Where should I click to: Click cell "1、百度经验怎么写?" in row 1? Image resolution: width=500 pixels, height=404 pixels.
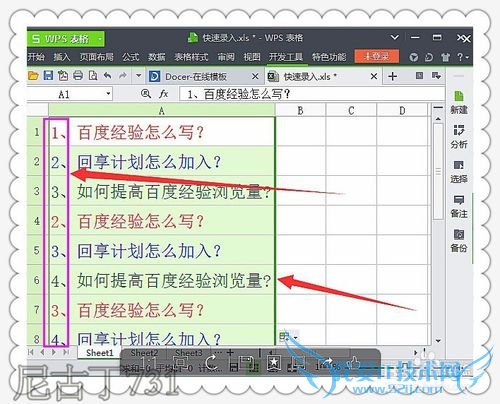click(162, 132)
